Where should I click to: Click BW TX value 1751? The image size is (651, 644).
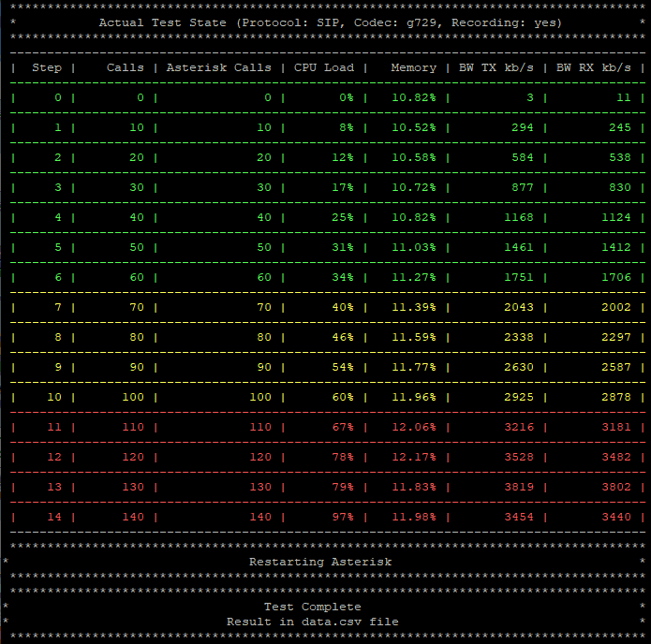(519, 277)
